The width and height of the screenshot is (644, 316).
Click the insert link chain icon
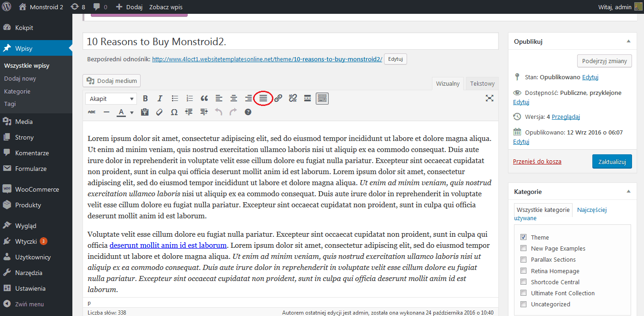278,98
